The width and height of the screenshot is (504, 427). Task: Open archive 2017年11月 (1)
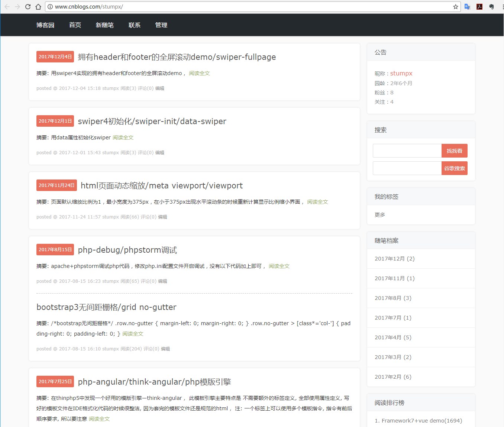tap(395, 278)
